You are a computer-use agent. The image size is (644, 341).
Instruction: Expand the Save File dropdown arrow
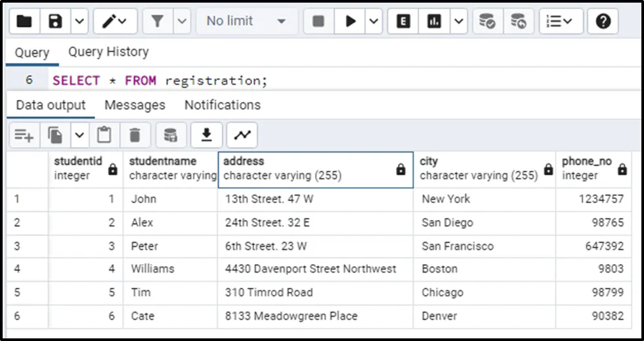(79, 22)
